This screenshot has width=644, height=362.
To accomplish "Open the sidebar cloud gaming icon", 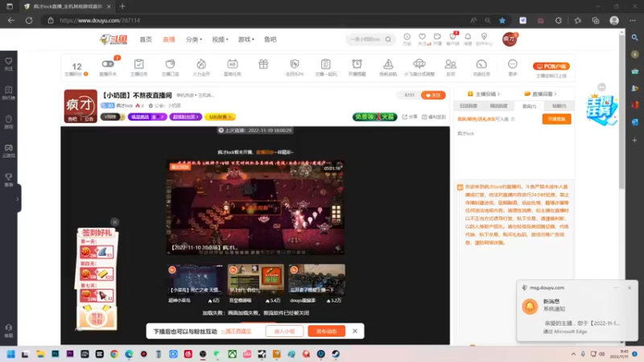I will (9, 150).
